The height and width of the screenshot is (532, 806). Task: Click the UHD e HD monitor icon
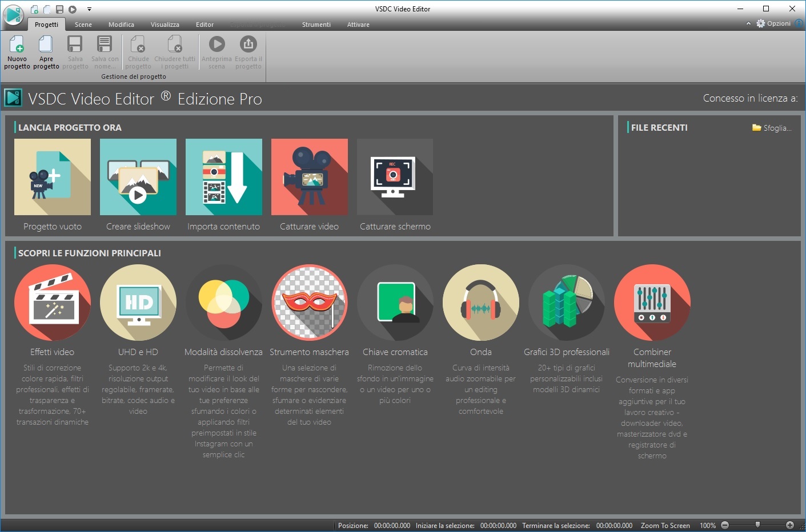[138, 303]
